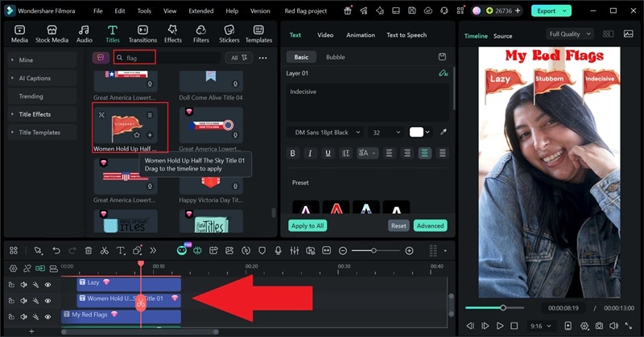
Task: Open the cloud upload icon in title bar
Action: tap(428, 10)
